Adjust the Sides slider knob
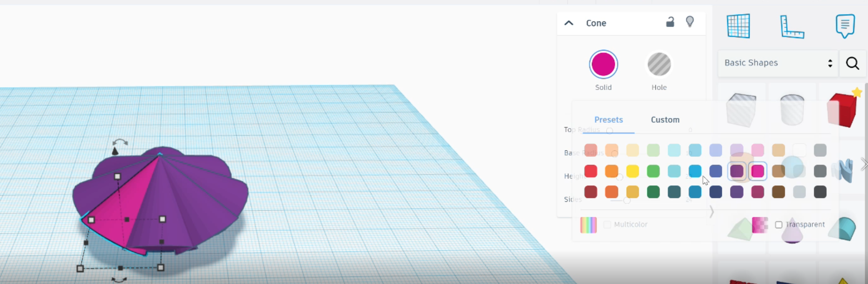 [627, 201]
